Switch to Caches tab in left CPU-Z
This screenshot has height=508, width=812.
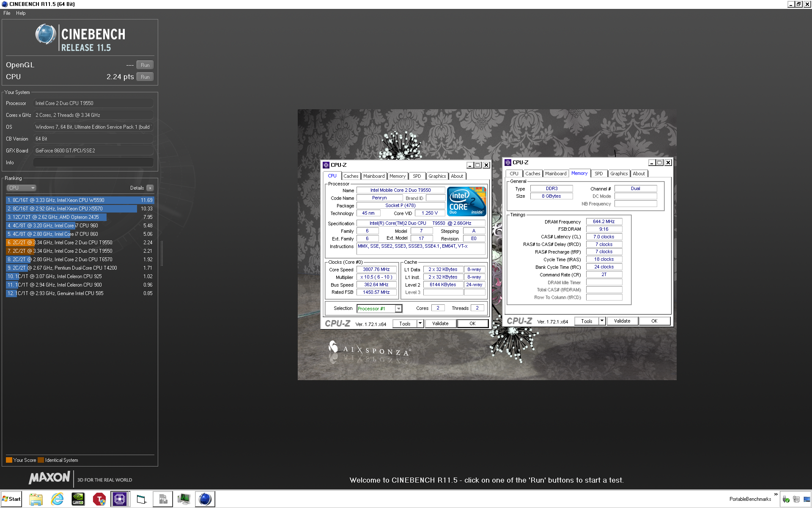pyautogui.click(x=351, y=176)
